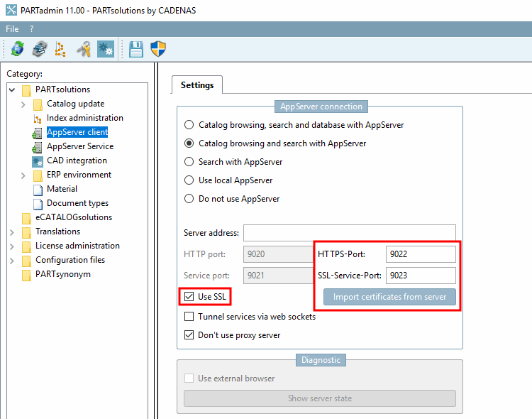Switch to the Settings tab
This screenshot has width=532, height=419.
pyautogui.click(x=197, y=85)
